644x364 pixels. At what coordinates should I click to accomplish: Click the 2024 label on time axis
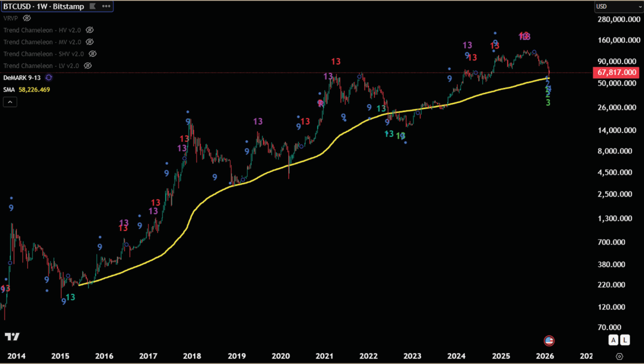point(457,356)
